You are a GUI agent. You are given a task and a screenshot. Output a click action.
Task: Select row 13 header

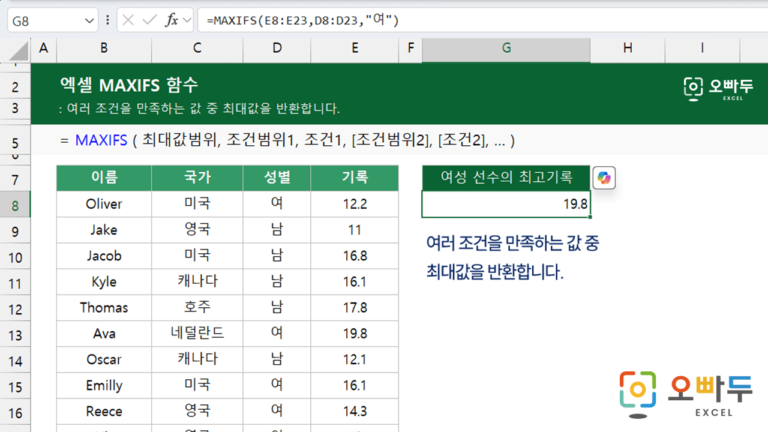(x=15, y=335)
